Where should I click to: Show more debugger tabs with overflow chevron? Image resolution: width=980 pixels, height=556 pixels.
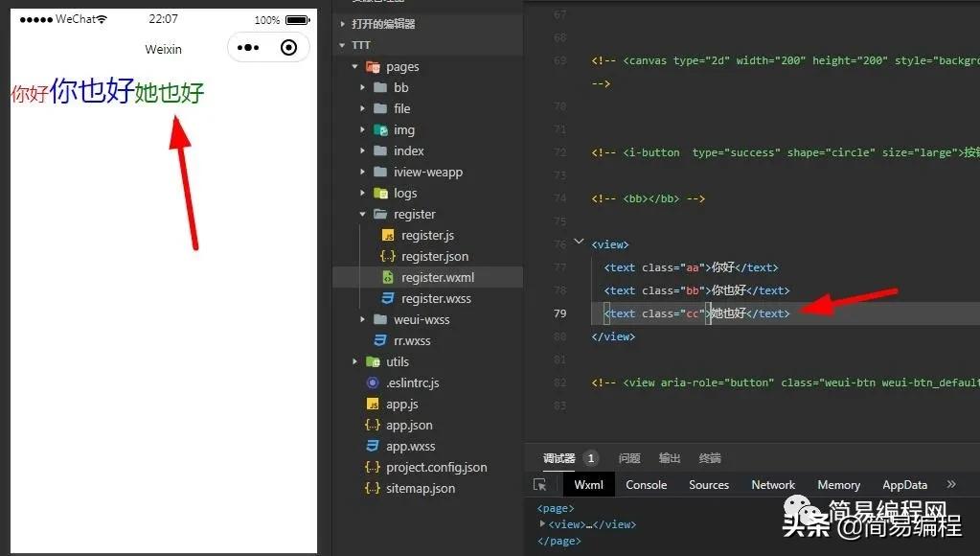click(x=951, y=485)
